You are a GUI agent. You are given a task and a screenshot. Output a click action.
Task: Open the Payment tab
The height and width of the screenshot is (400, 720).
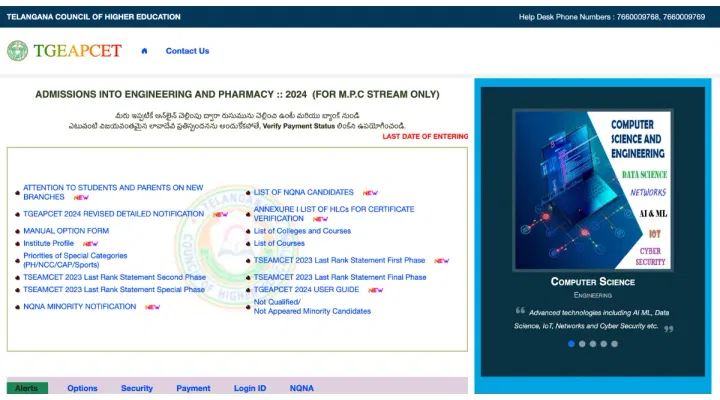193,388
